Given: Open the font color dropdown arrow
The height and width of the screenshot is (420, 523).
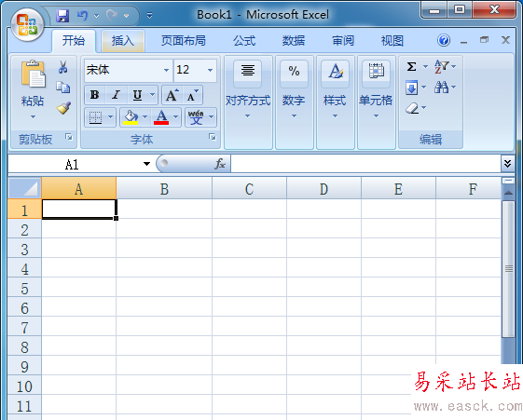Looking at the screenshot, I should pyautogui.click(x=176, y=117).
